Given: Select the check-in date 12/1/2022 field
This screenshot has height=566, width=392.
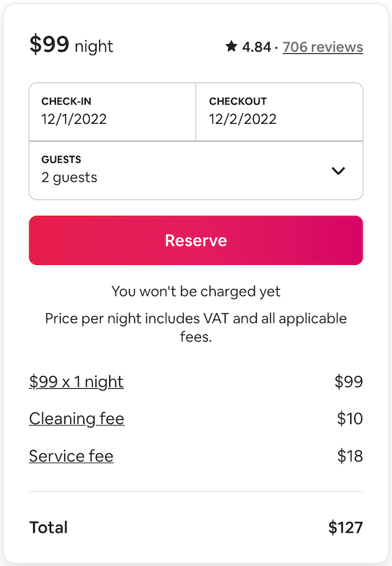Looking at the screenshot, I should click(112, 112).
